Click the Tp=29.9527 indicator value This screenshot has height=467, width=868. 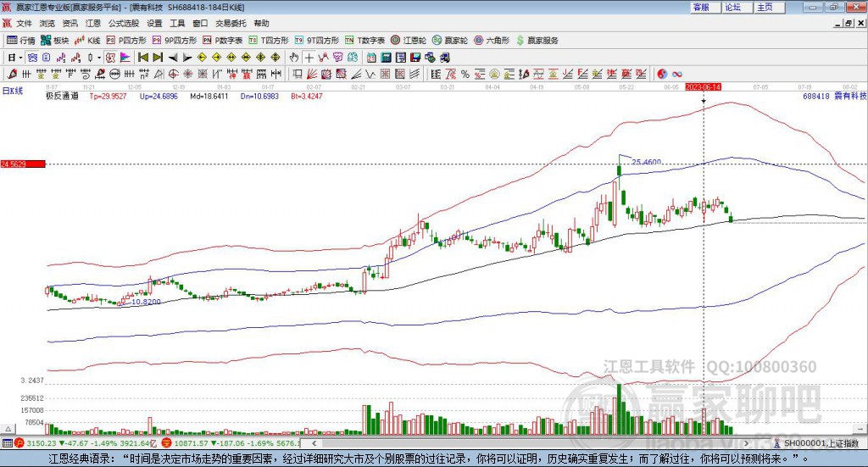click(x=108, y=96)
